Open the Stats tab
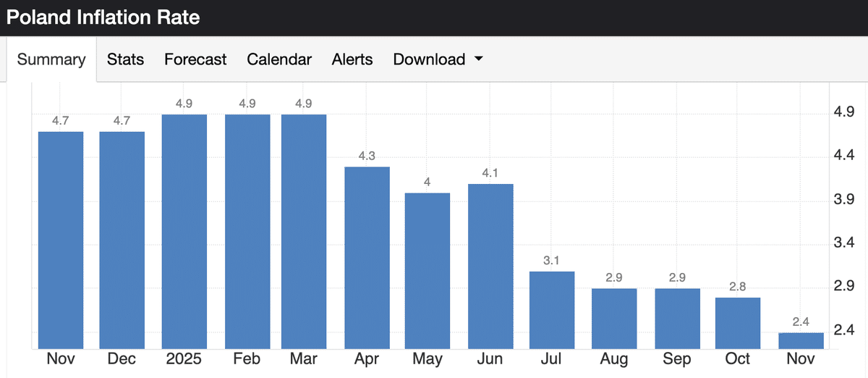868x378 pixels. point(125,59)
